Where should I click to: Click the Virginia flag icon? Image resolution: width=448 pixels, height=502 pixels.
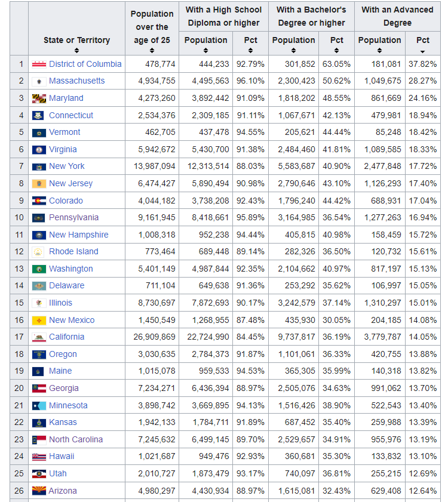39,149
